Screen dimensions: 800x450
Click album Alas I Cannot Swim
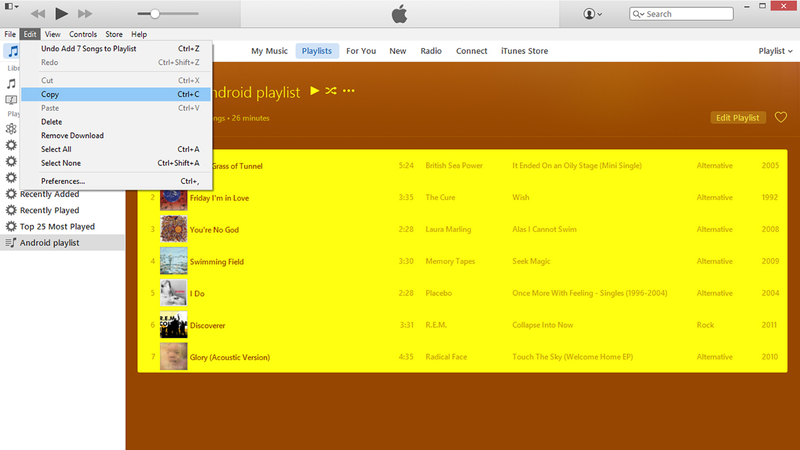544,229
